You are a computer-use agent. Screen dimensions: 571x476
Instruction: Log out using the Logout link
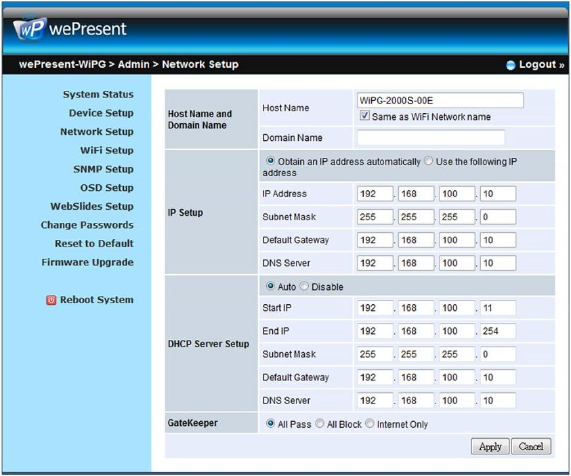[541, 64]
